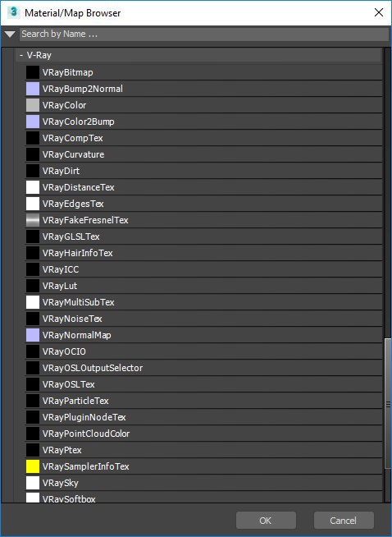The width and height of the screenshot is (392, 537).
Task: Close the Material/Map Browser window
Action: (x=379, y=12)
